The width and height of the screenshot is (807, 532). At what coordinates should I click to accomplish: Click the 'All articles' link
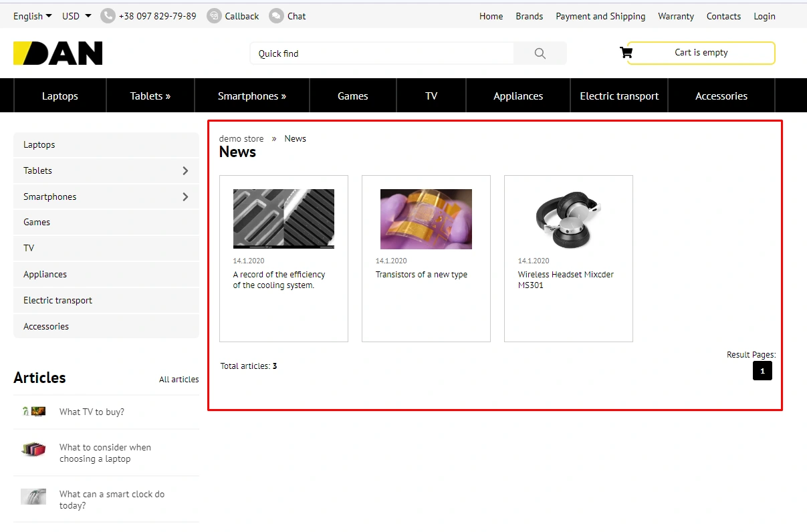coord(179,380)
